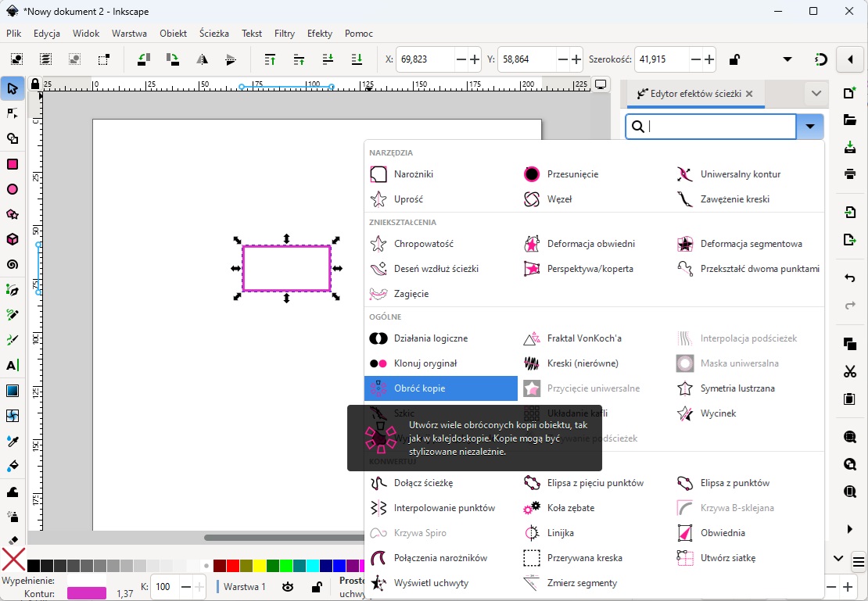Choose the Symetria lustrzana effect
This screenshot has height=601, width=868.
tap(737, 388)
